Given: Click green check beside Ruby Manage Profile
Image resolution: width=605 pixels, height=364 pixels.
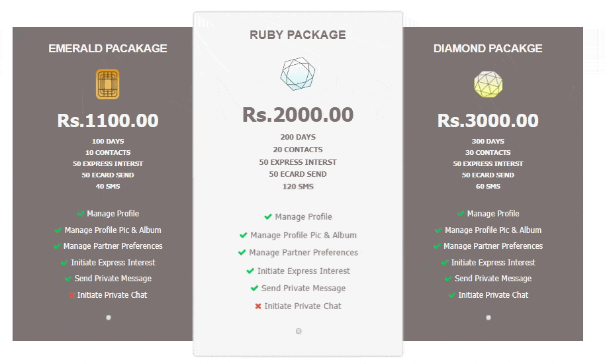Looking at the screenshot, I should point(268,216).
